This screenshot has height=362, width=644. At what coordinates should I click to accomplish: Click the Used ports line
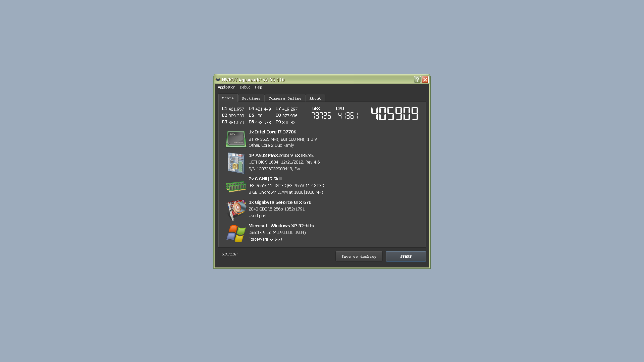pos(259,216)
